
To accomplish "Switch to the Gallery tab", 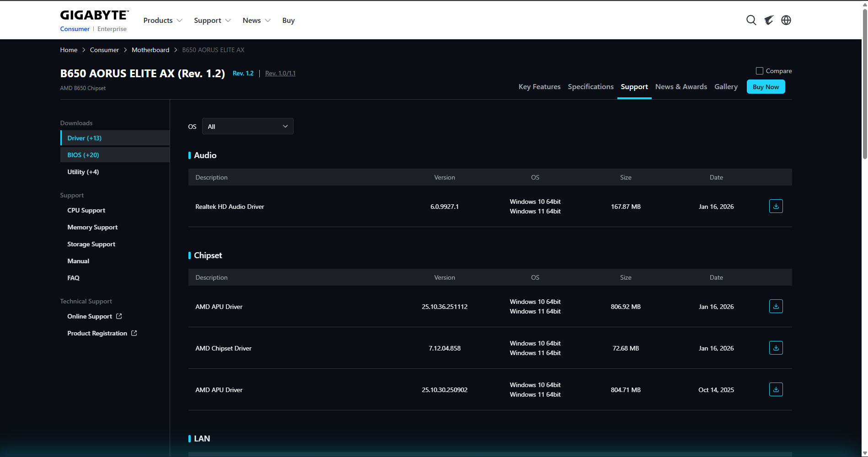I will click(726, 87).
